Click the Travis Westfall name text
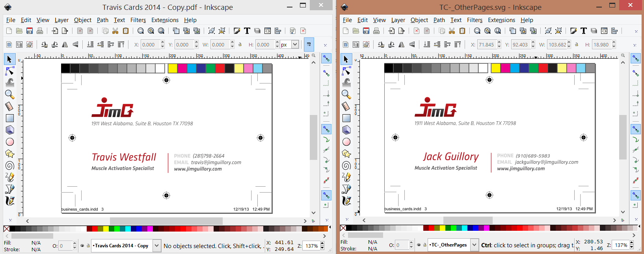The image size is (644, 254). point(124,157)
